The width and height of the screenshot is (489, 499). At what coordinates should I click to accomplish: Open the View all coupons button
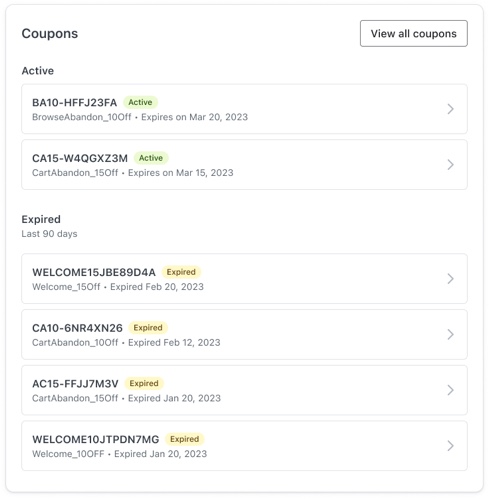(x=414, y=34)
